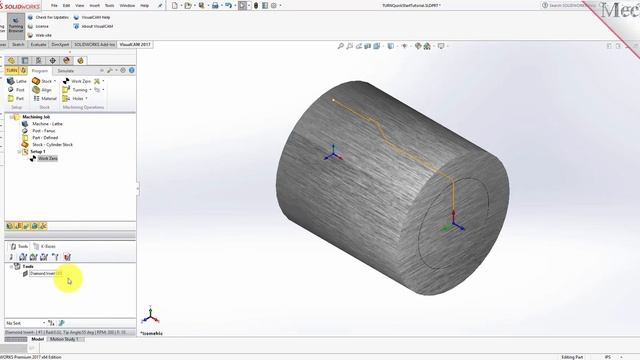The width and height of the screenshot is (640, 360).
Task: Click the red delete tool icon
Action: 67,257
